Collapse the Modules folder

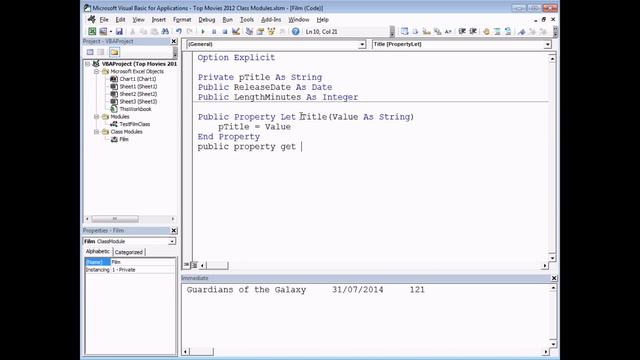coord(97,117)
